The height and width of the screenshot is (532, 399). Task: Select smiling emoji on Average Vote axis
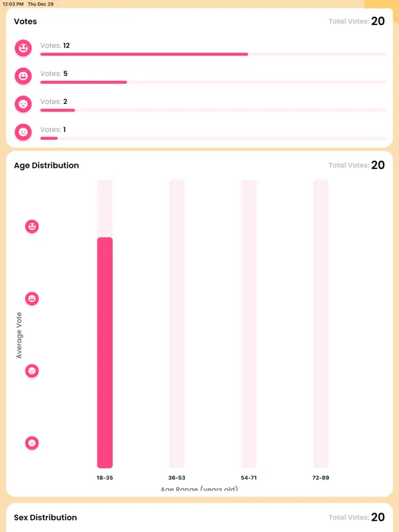[32, 299]
